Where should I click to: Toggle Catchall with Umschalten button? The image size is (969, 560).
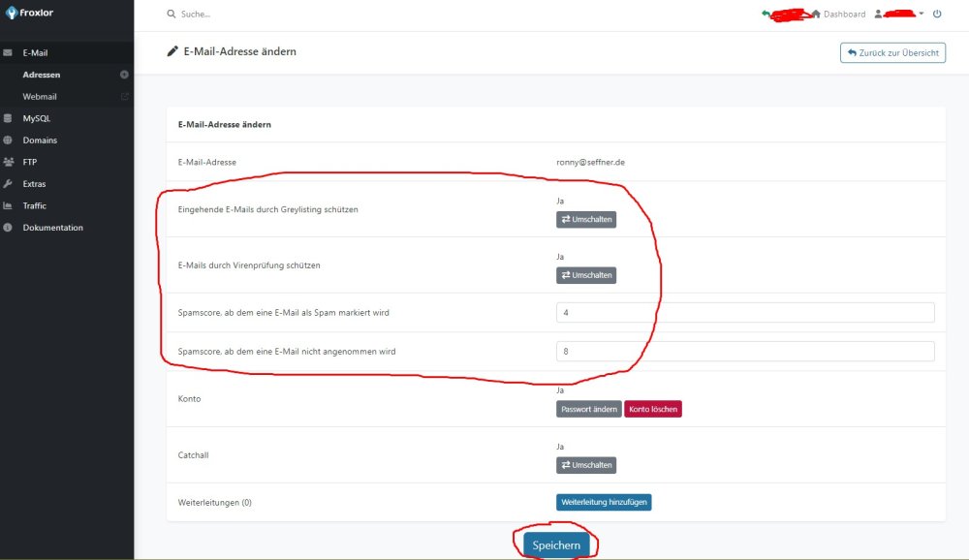coord(586,465)
